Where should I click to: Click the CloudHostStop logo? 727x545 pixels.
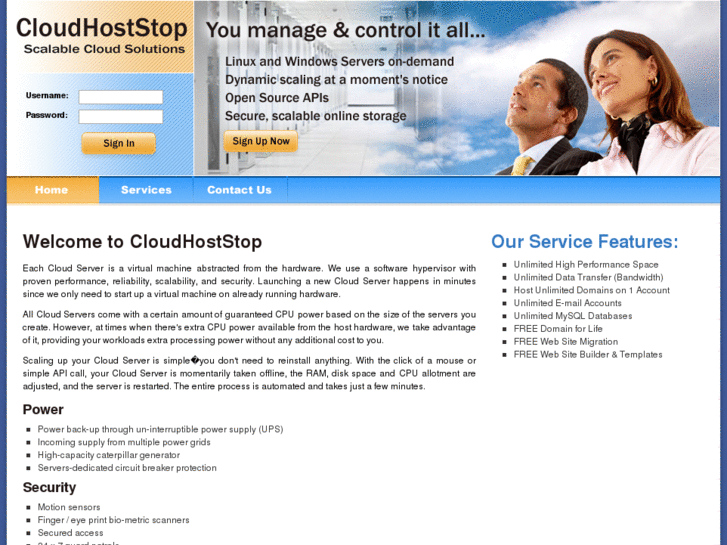[102, 28]
